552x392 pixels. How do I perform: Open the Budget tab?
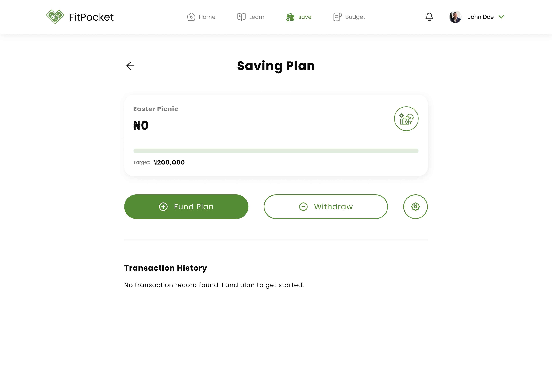349,17
